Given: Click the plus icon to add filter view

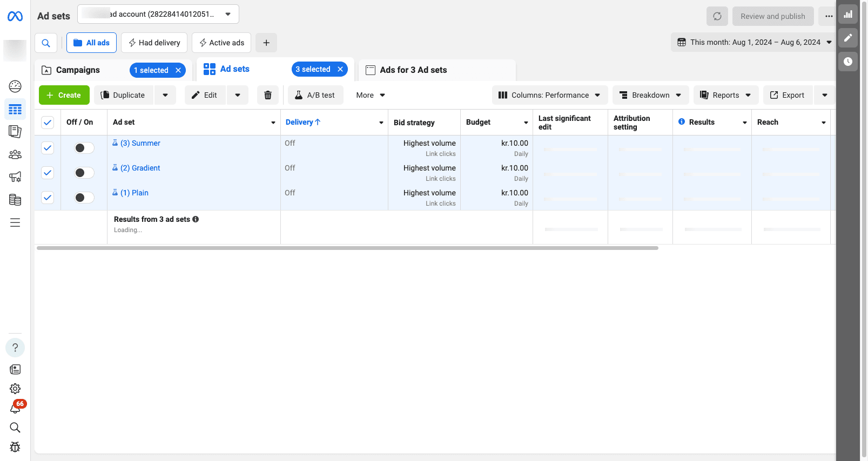Looking at the screenshot, I should pos(266,43).
